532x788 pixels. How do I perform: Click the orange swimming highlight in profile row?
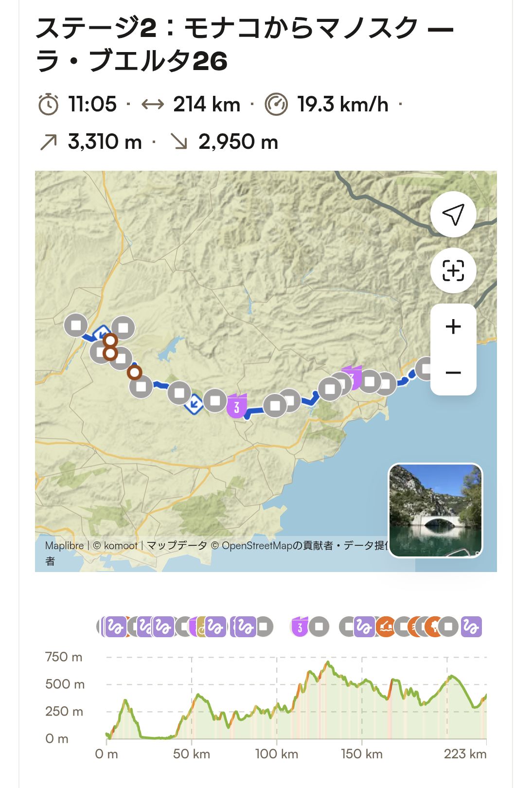[x=386, y=627]
